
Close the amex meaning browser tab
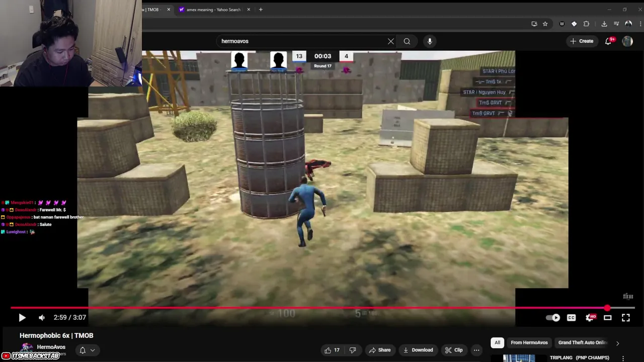[249, 10]
